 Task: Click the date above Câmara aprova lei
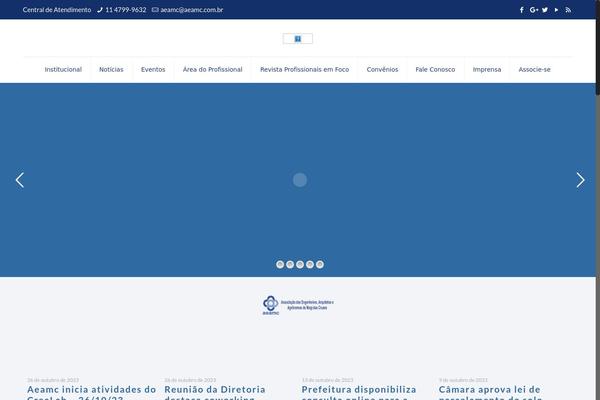(x=463, y=380)
